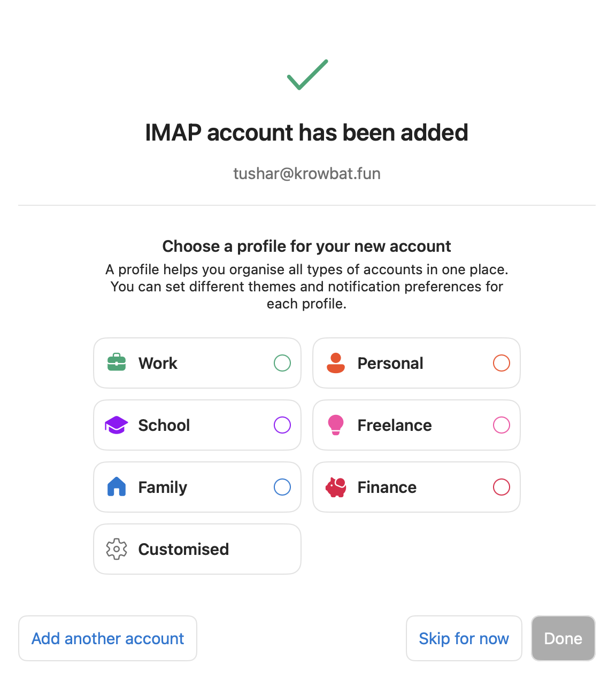The width and height of the screenshot is (616, 680).
Task: Click the green briefcase Work icon
Action: tap(117, 363)
